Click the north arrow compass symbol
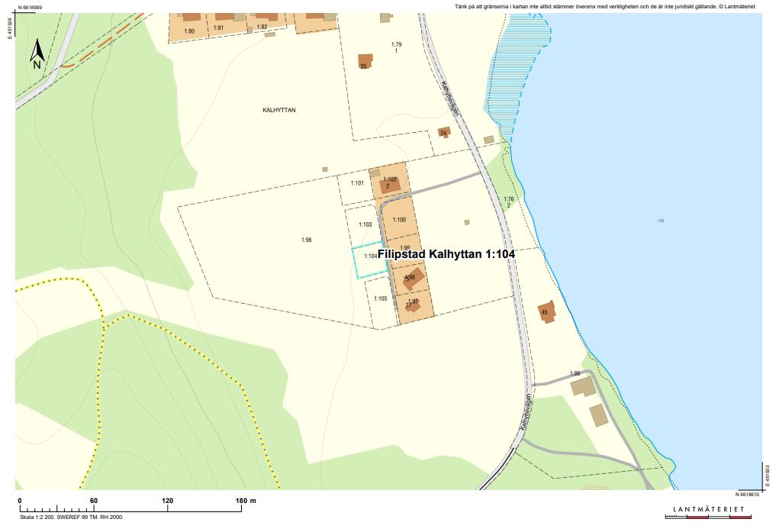Viewport: 776px width, 532px height. tap(36, 55)
